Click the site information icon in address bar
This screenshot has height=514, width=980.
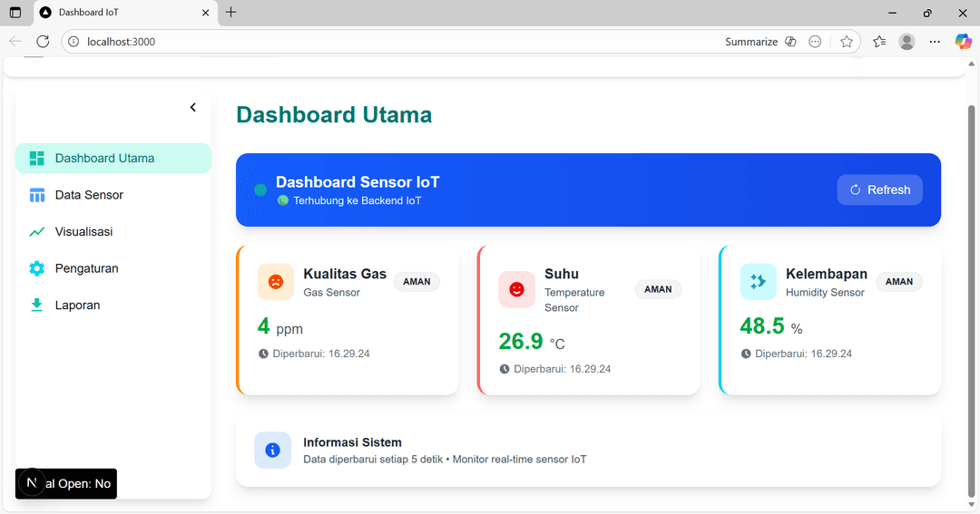pyautogui.click(x=73, y=42)
